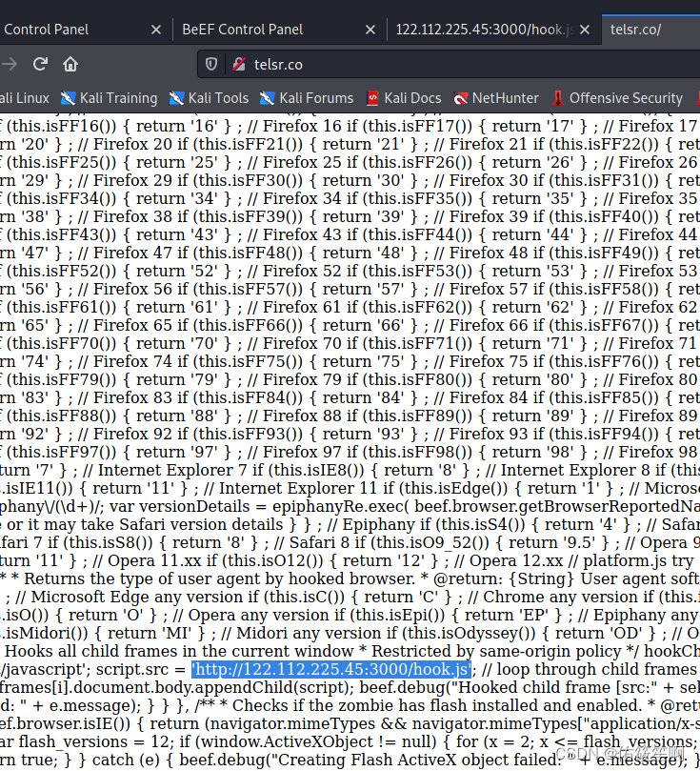Click the forward navigation arrow

pos(10,64)
